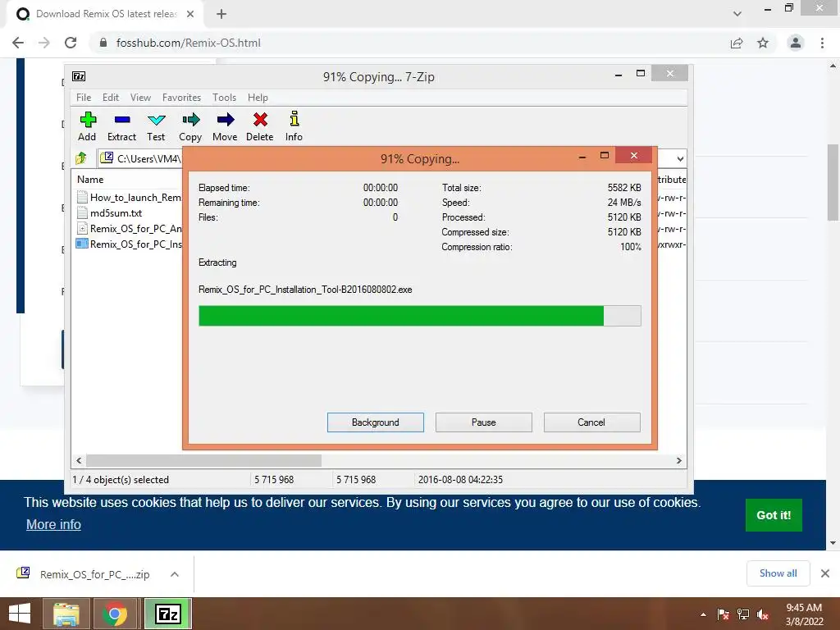Click the green copying progress bar
The width and height of the screenshot is (840, 630).
(419, 316)
